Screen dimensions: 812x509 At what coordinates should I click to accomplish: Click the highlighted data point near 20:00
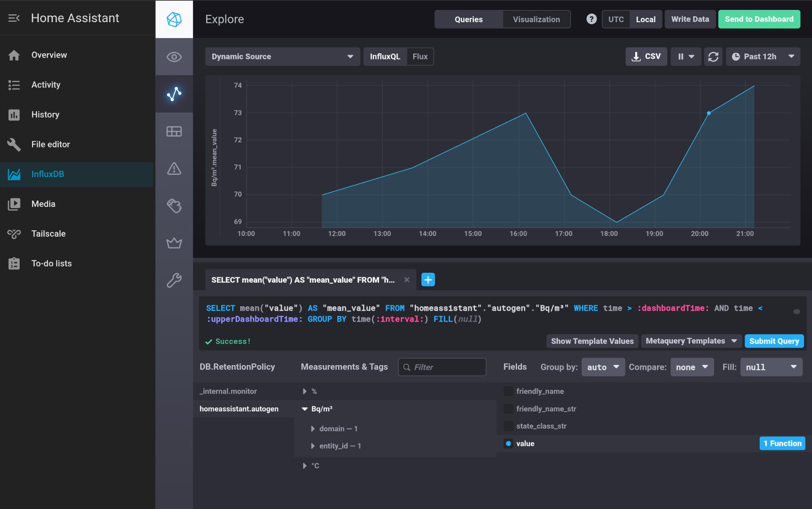(x=709, y=113)
